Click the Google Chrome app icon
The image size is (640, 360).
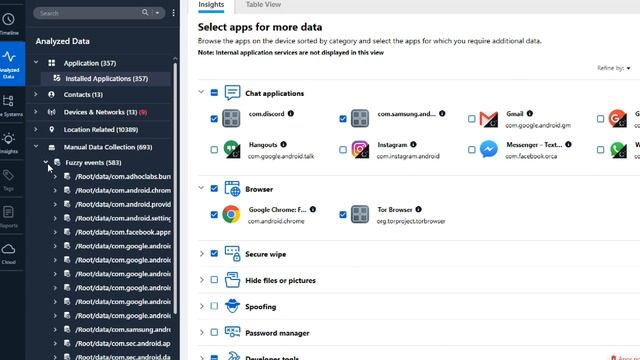[x=231, y=214]
